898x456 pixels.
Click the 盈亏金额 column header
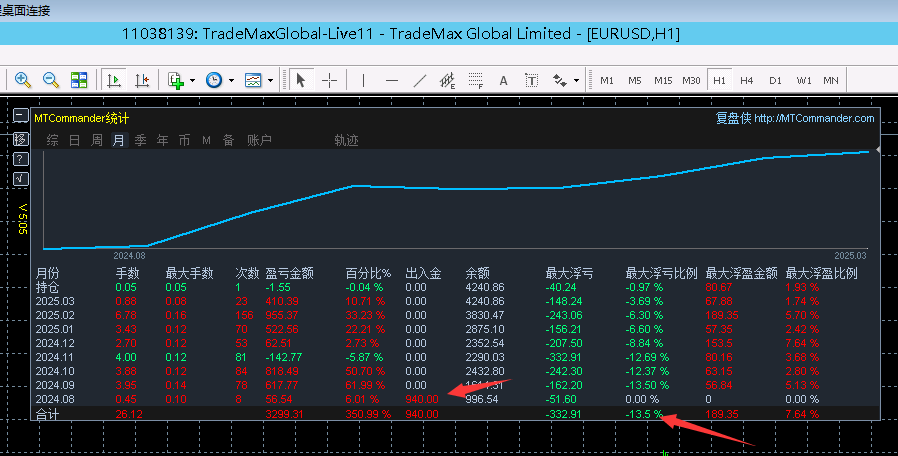[289, 273]
